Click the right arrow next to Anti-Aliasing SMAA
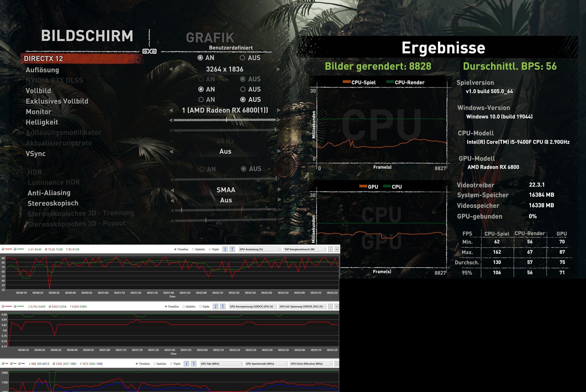The image size is (586, 392). pos(279,190)
